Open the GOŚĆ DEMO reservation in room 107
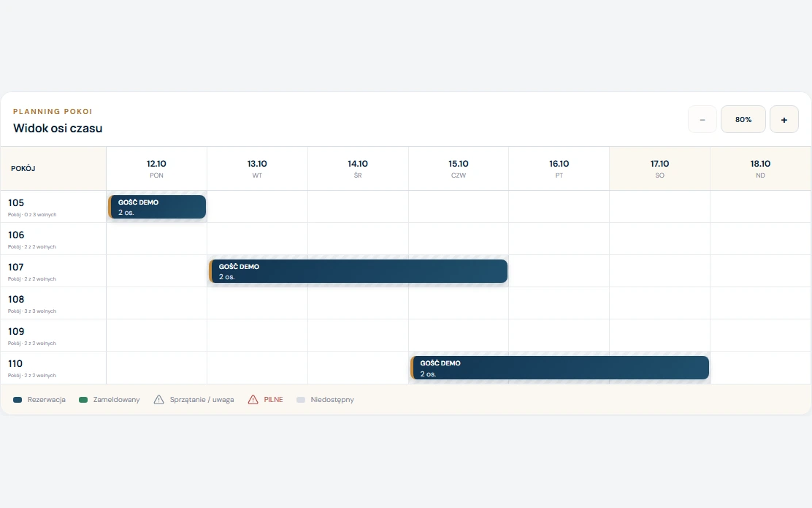 point(359,271)
